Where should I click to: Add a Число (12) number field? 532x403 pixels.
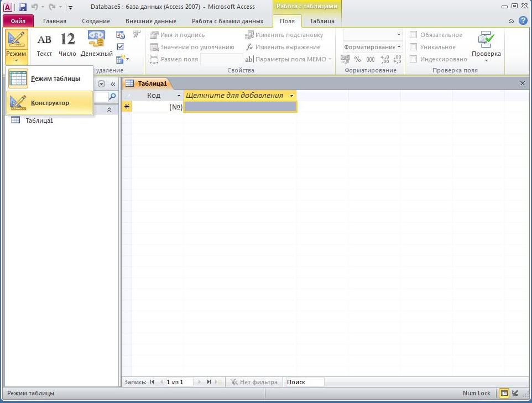67,44
